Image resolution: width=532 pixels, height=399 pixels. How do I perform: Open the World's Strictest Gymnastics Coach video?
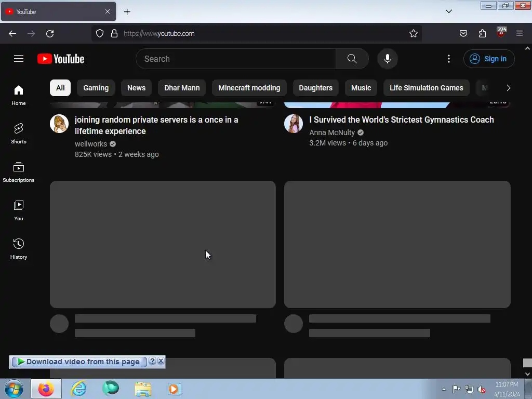click(402, 120)
